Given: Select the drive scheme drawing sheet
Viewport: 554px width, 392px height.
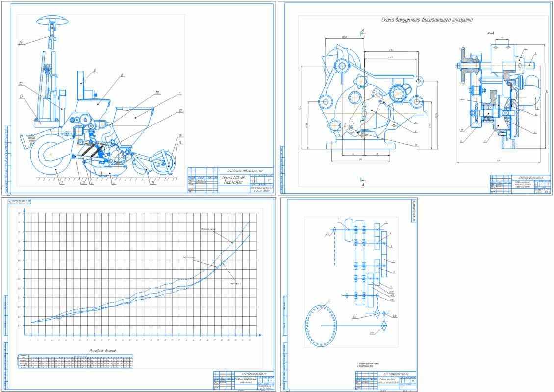Looking at the screenshot, I should [x=349, y=294].
